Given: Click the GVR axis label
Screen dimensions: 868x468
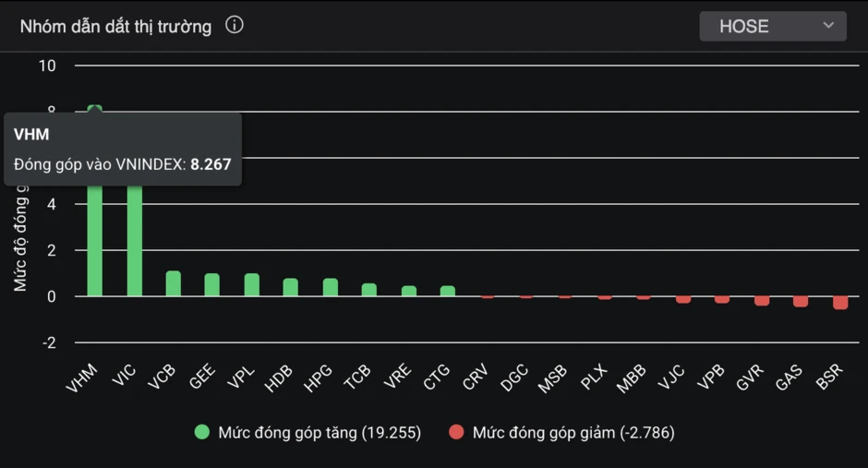Looking at the screenshot, I should pos(750,378).
